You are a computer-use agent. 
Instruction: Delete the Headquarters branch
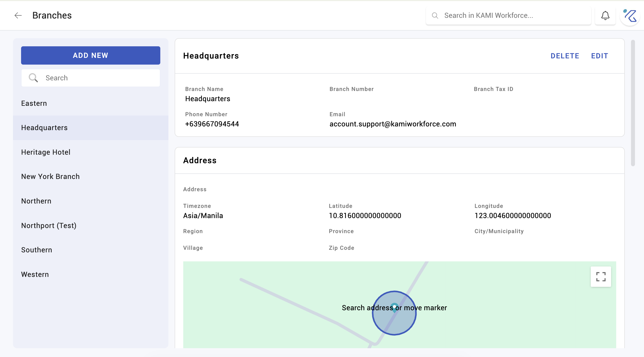565,56
